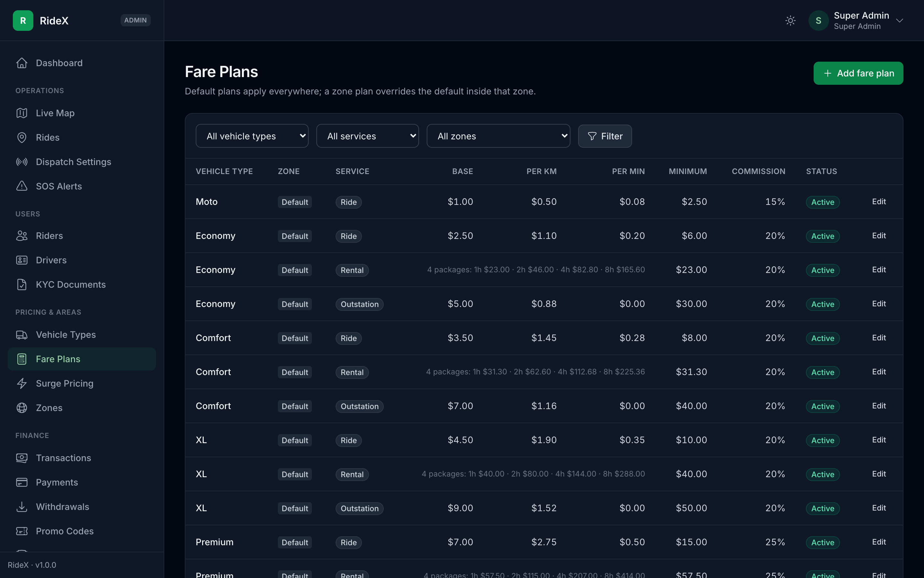Click the Riders people icon
Viewport: 924px width, 578px height.
point(22,236)
